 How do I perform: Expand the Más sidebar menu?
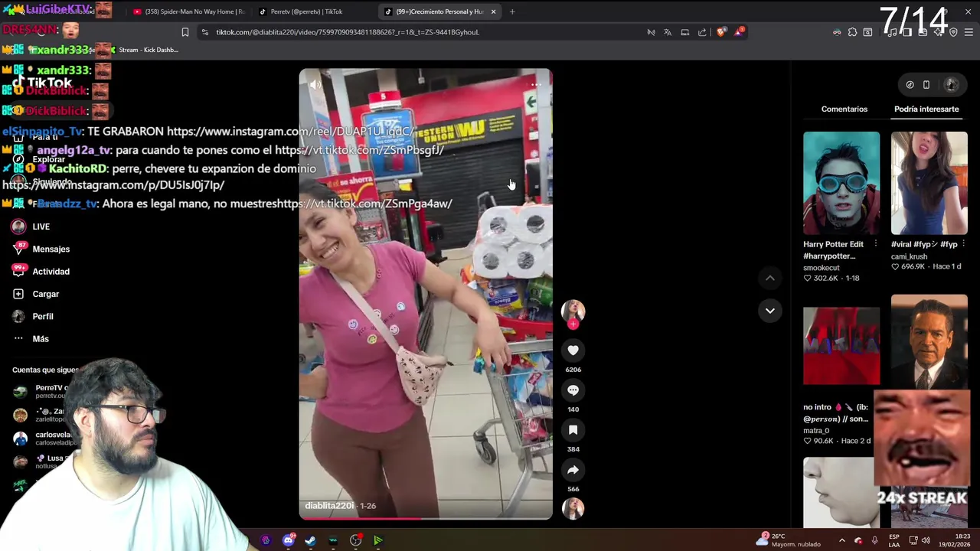click(31, 339)
